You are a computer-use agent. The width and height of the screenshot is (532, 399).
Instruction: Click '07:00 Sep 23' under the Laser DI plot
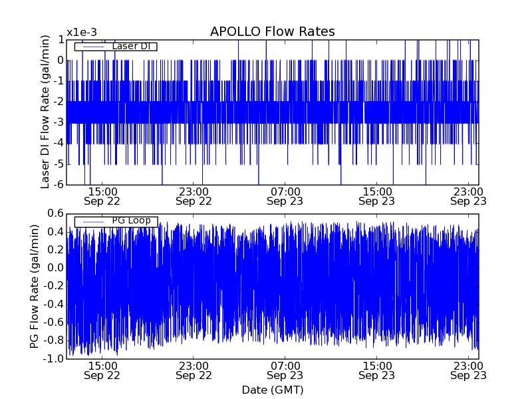(x=285, y=196)
